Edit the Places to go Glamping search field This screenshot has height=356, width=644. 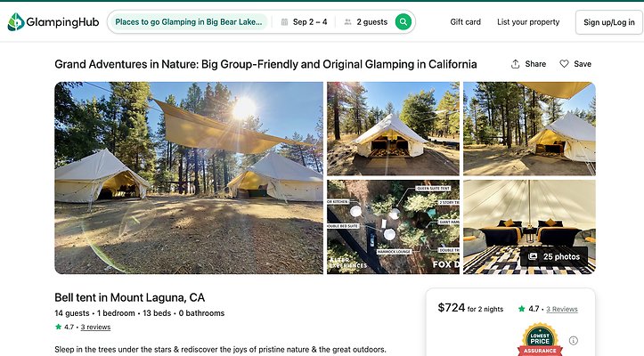(188, 22)
